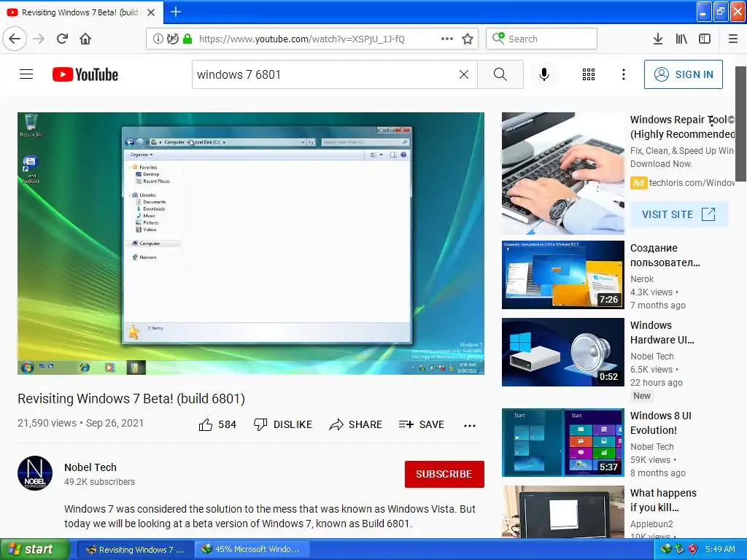Open a new browser tab with plus
747x560 pixels.
pos(176,12)
